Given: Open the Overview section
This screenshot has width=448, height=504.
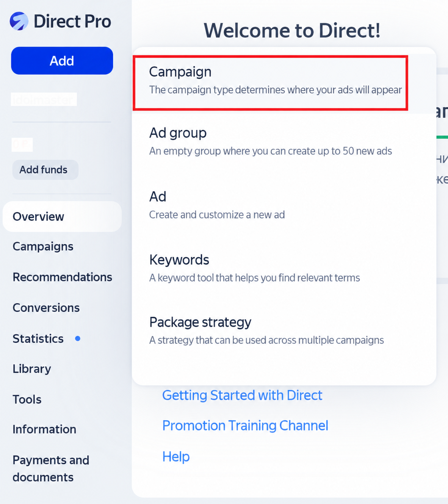Looking at the screenshot, I should click(x=62, y=217).
